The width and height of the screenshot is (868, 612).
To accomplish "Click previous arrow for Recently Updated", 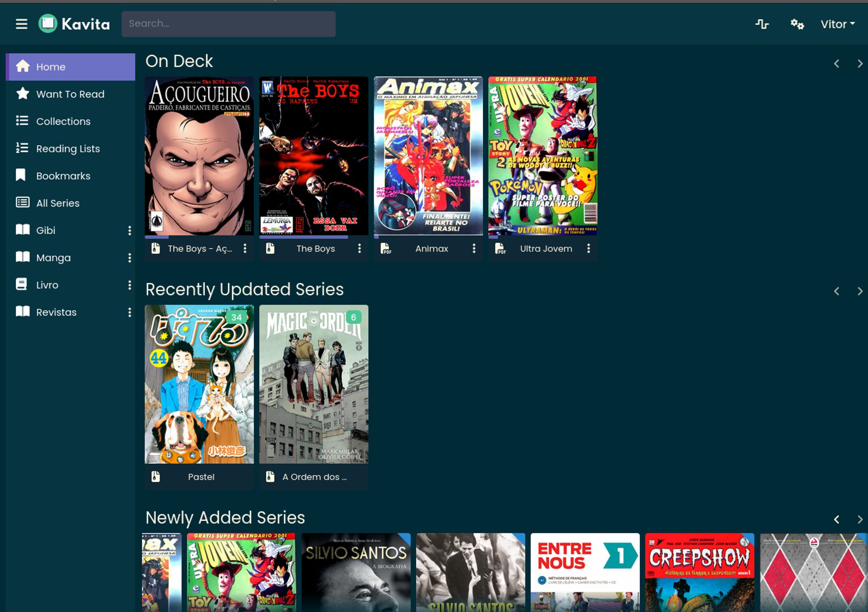I will (837, 289).
